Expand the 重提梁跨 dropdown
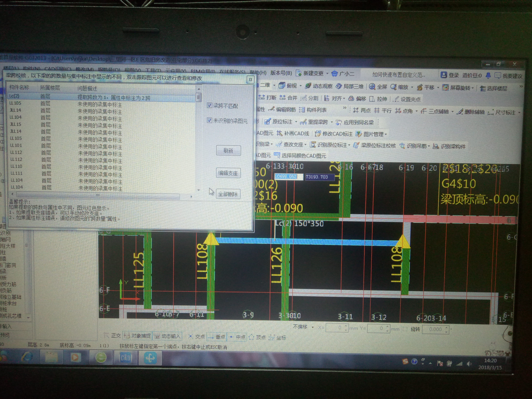The height and width of the screenshot is (399, 532). [332, 122]
